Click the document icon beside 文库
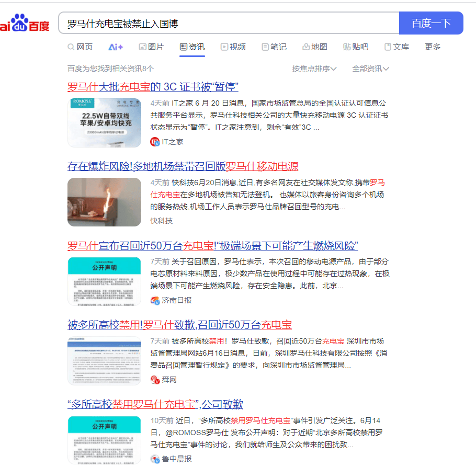This screenshot has height=467, width=476. point(388,47)
